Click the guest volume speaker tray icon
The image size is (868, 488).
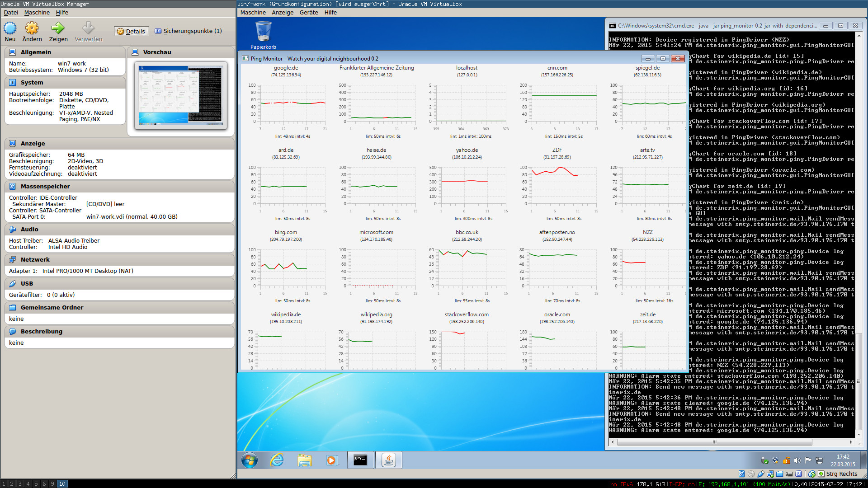(x=797, y=460)
